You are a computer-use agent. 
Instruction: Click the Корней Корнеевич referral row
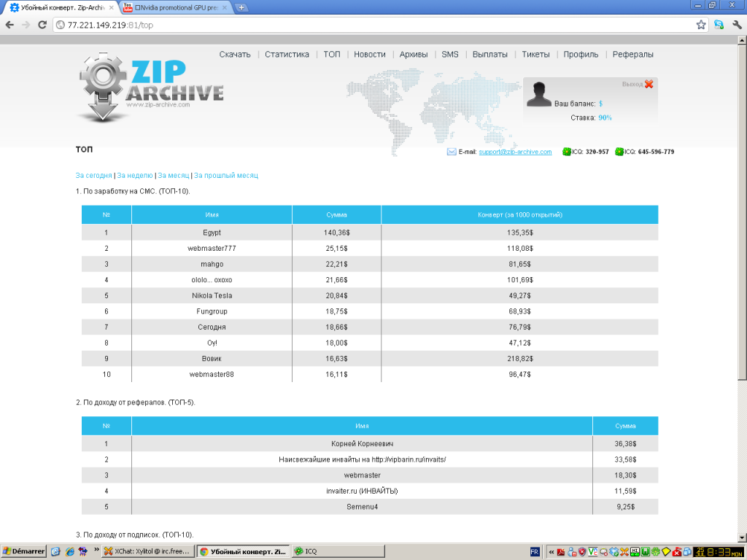click(x=370, y=443)
